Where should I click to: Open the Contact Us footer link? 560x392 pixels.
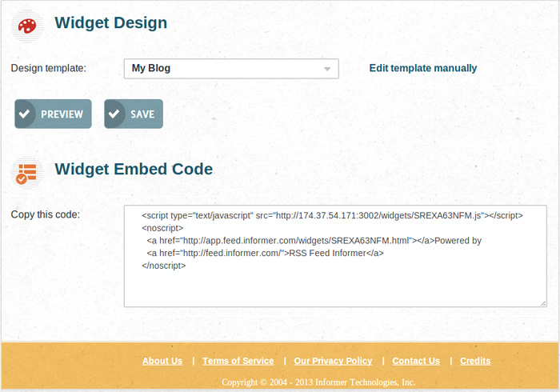click(416, 361)
